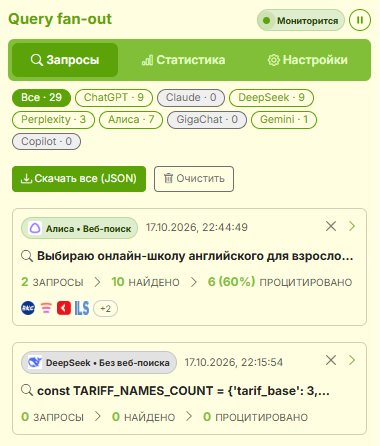Toggle the Мониторится status pill
380x446 pixels.
pos(300,20)
